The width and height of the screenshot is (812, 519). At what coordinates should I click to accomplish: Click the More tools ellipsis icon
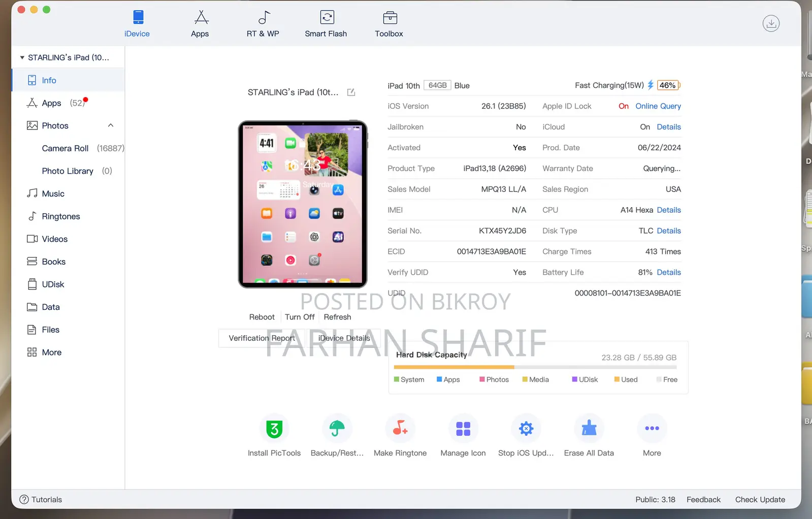click(x=652, y=429)
